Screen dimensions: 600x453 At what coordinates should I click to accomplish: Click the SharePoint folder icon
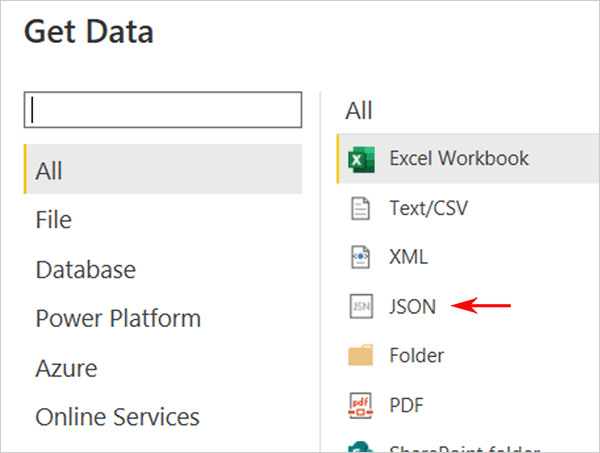pos(359,447)
